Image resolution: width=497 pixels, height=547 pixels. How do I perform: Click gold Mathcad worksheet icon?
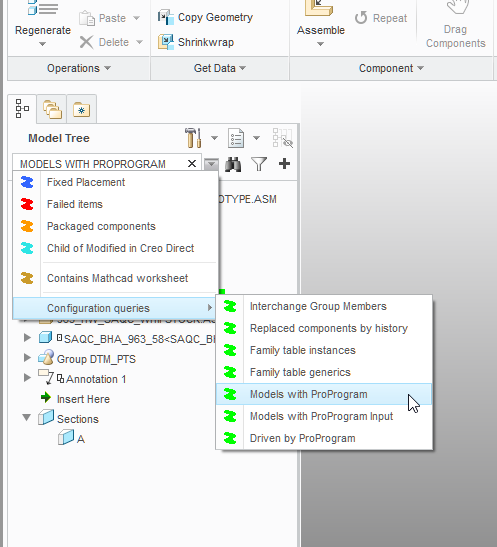pyautogui.click(x=27, y=278)
